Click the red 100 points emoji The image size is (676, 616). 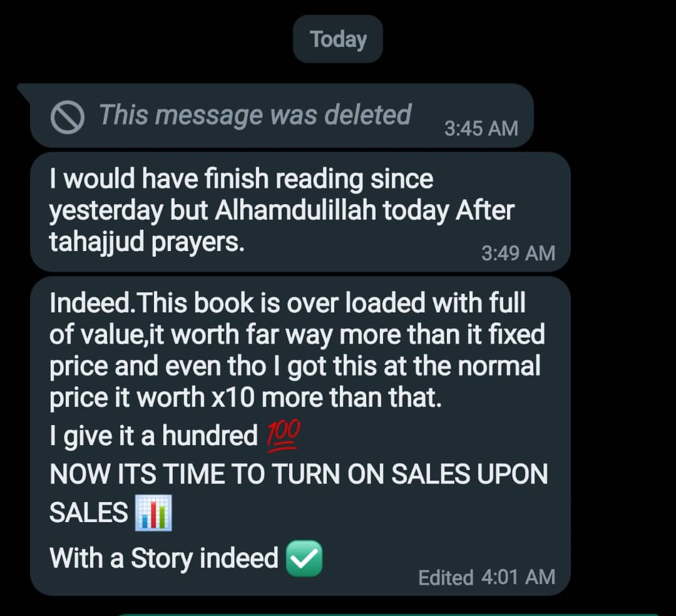284,436
